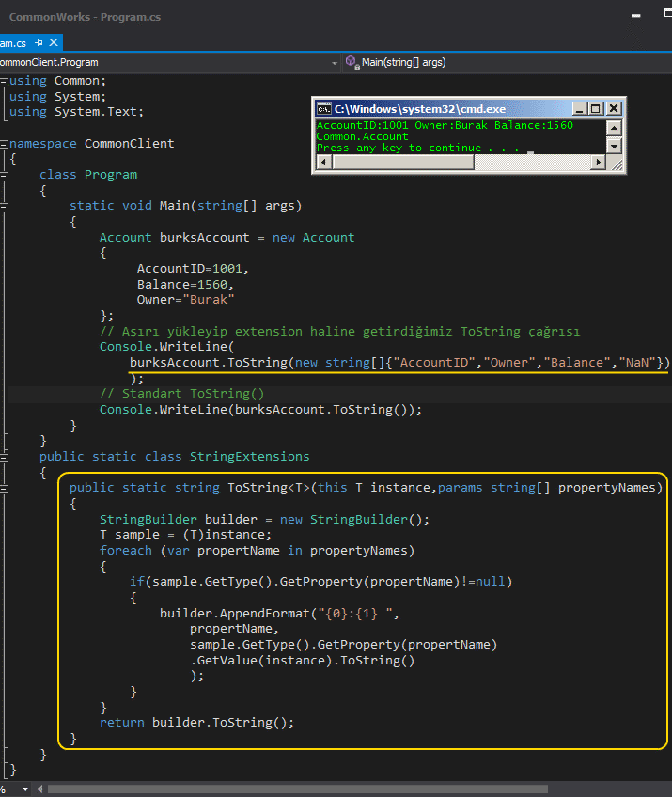The width and height of the screenshot is (672, 797).
Task: Collapse the using directives block
Action: 4,81
